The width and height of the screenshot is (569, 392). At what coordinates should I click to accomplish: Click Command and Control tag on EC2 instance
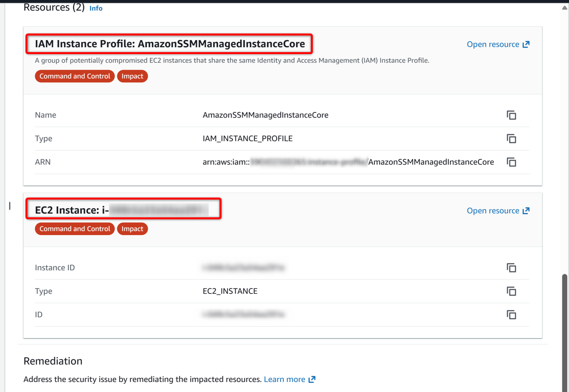click(75, 229)
